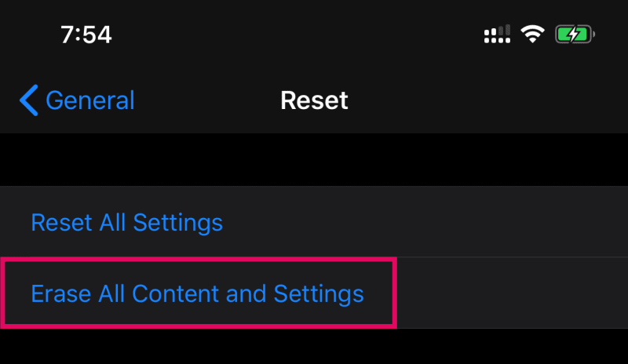The image size is (628, 364).
Task: Tap the blue back chevron arrow
Action: (29, 100)
